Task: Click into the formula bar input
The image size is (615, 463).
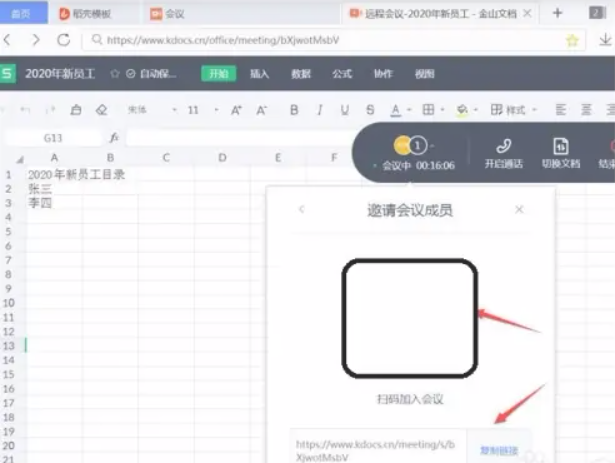Action: pos(239,138)
